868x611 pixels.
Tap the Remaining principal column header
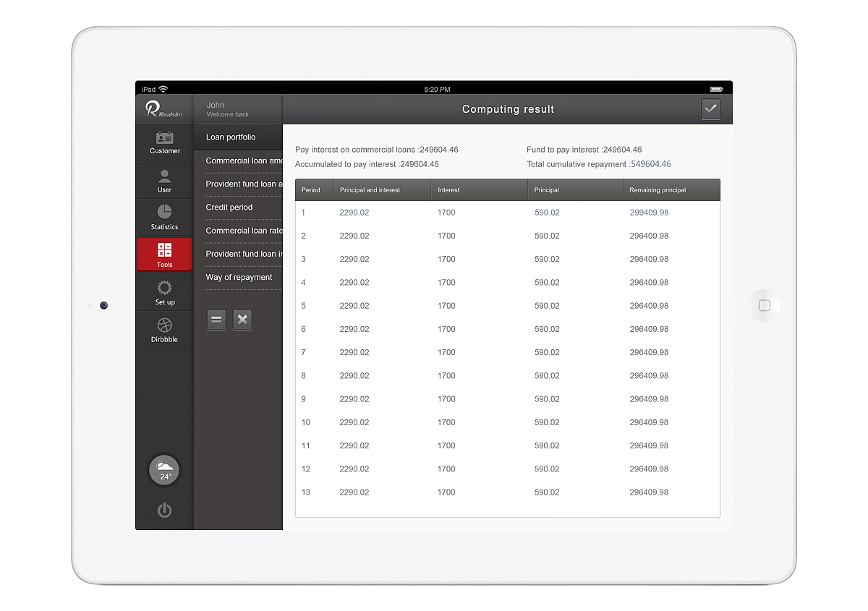pyautogui.click(x=671, y=190)
